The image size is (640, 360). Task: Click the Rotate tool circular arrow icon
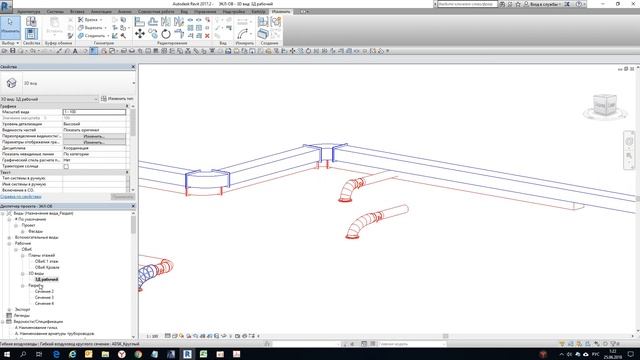(166, 34)
